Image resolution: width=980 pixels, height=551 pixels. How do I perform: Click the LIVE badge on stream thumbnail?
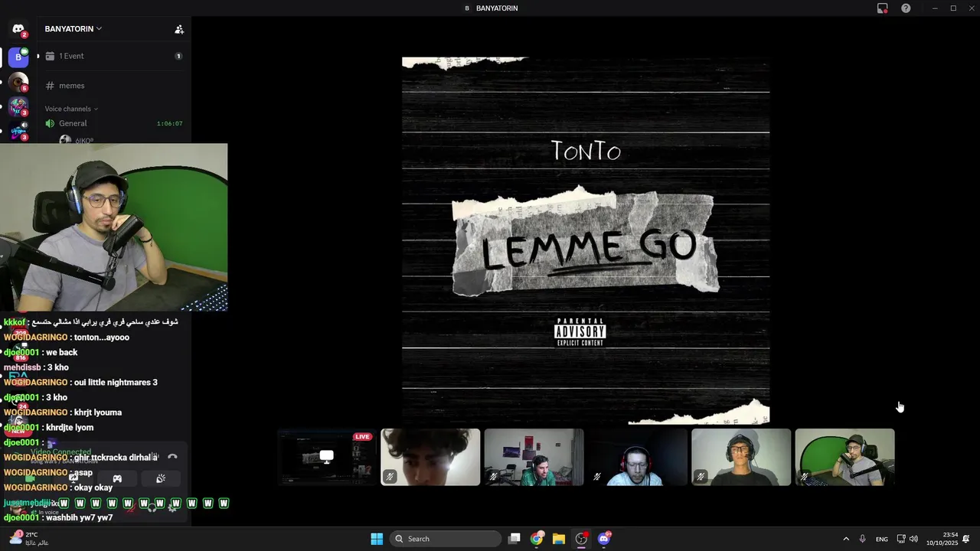(x=363, y=437)
